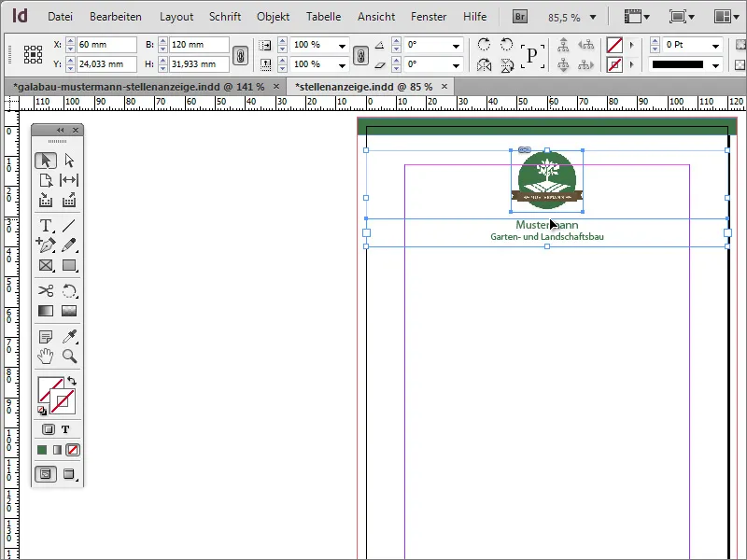Swap fill and stroke colors
Image resolution: width=747 pixels, height=560 pixels.
click(72, 381)
